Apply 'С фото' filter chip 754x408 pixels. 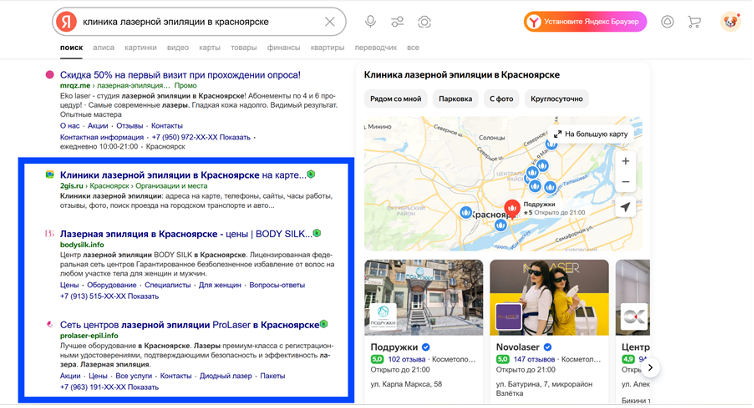tap(501, 99)
